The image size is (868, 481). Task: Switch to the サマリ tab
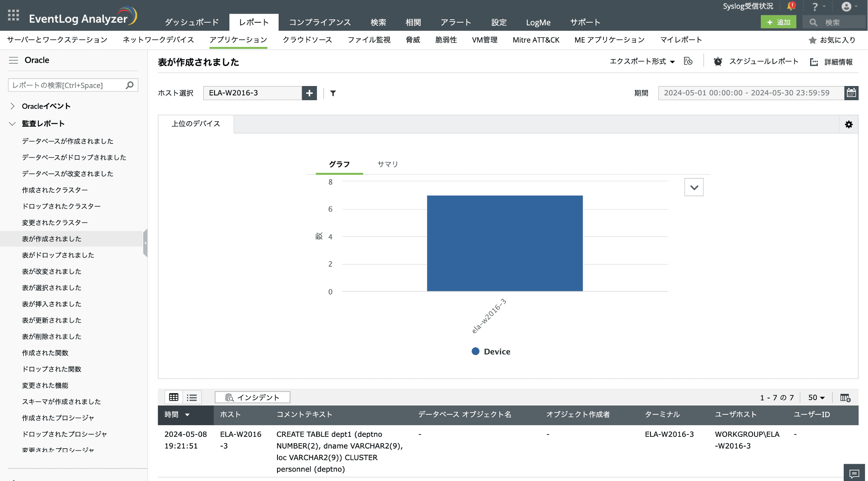click(387, 164)
